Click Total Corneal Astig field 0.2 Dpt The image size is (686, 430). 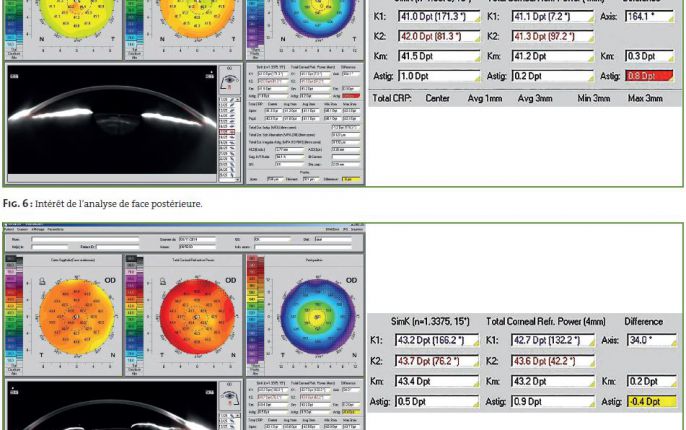click(553, 76)
